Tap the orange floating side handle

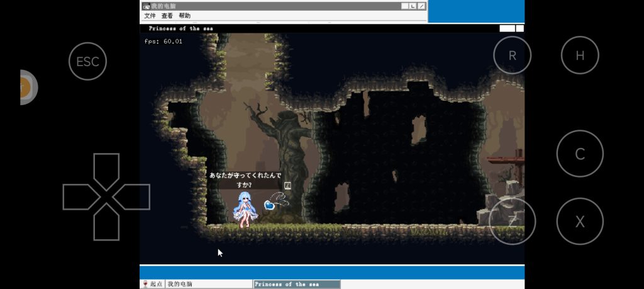[27, 87]
